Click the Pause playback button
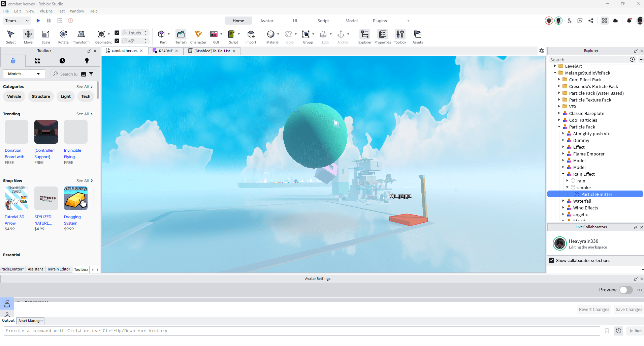The width and height of the screenshot is (644, 346). [x=49, y=21]
